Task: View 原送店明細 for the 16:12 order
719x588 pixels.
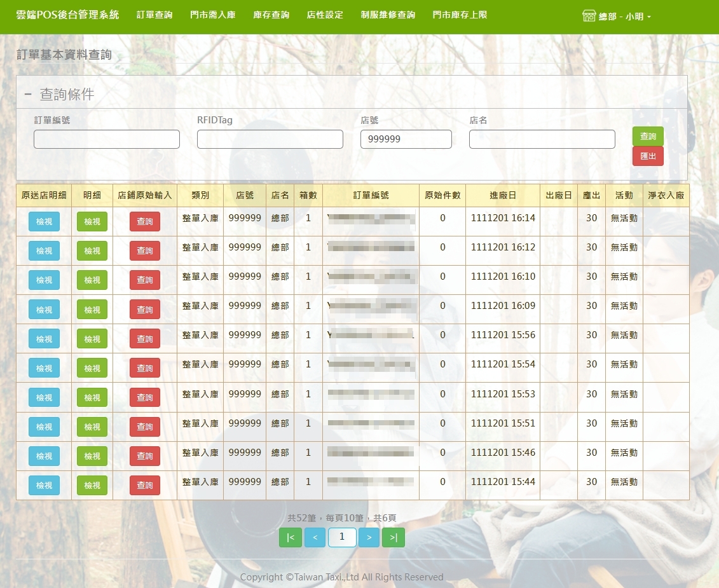Action: 44,251
